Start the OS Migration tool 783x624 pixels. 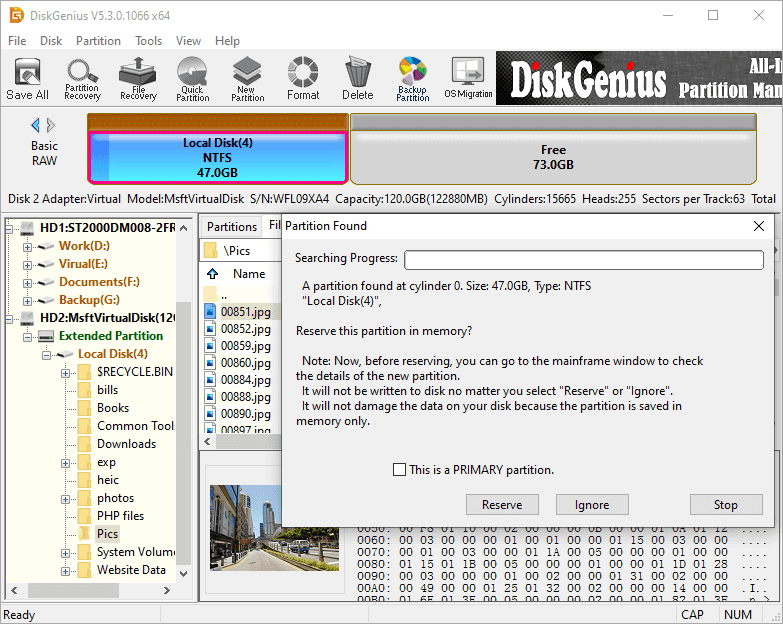[468, 78]
